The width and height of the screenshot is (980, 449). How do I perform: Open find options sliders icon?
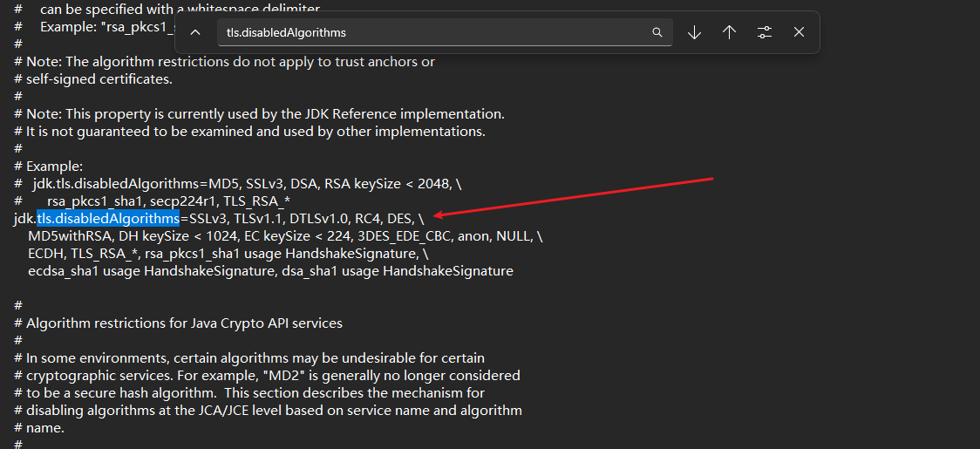coord(765,32)
